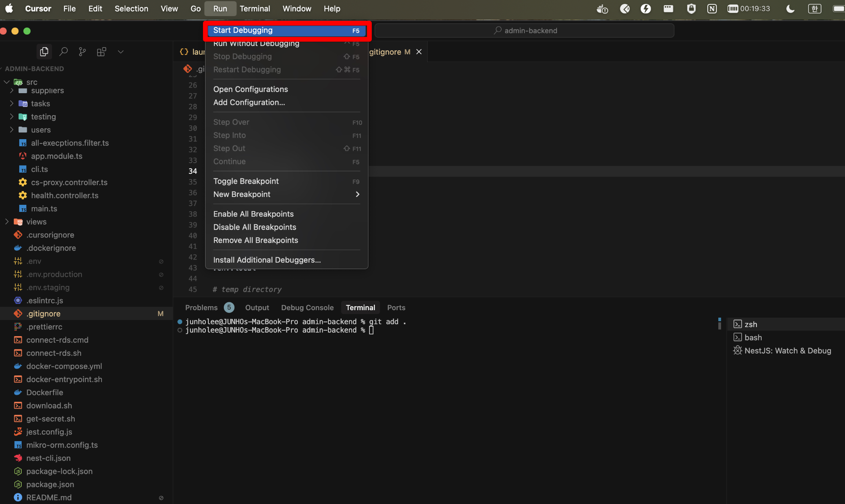Switch to the Debug Console tab
This screenshot has width=845, height=504.
[307, 307]
